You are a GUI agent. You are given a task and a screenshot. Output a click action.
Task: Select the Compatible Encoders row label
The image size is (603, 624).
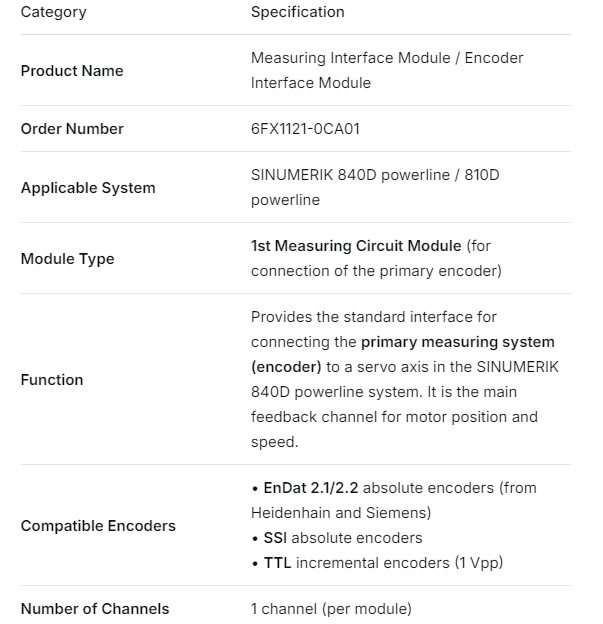98,526
